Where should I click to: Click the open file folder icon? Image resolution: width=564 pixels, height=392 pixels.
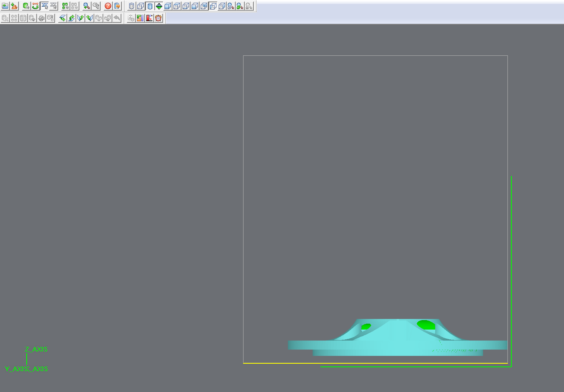5,6
